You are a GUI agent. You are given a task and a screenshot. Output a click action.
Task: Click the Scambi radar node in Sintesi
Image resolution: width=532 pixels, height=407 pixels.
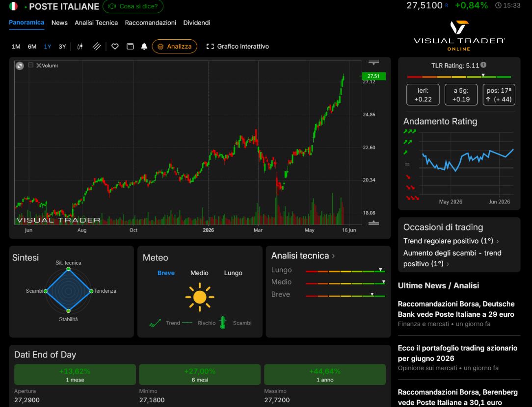click(x=46, y=291)
